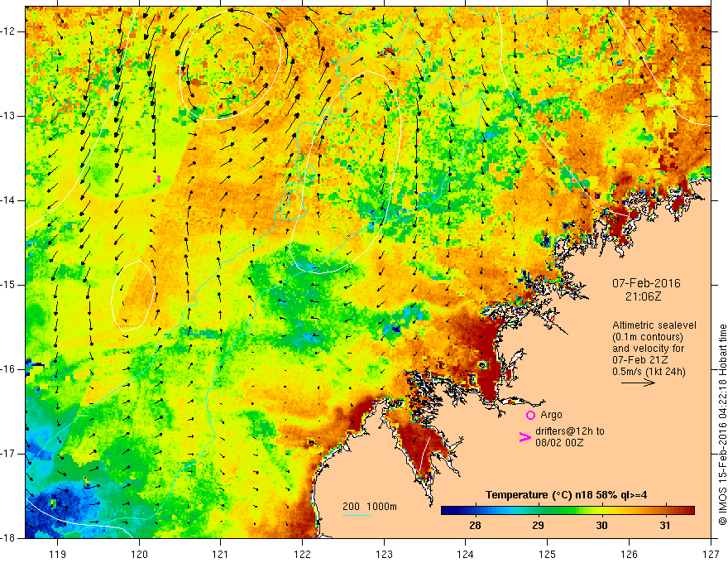The image size is (728, 563).
Task: Click the '0.5m/s (1kt 24h)' text
Action: (x=649, y=372)
